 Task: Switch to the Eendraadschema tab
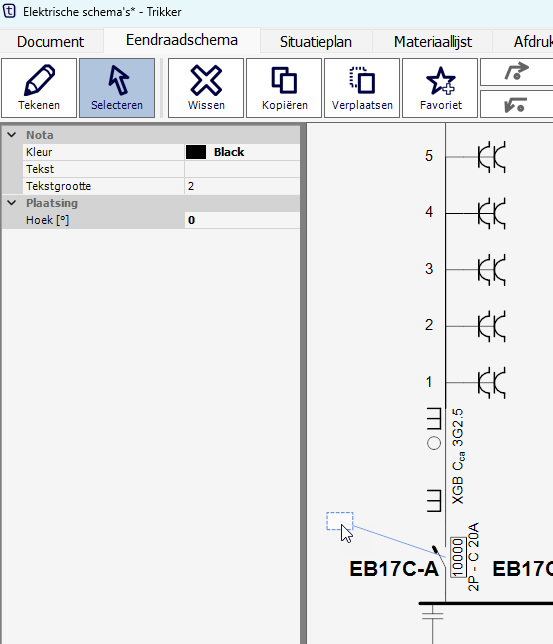(182, 40)
